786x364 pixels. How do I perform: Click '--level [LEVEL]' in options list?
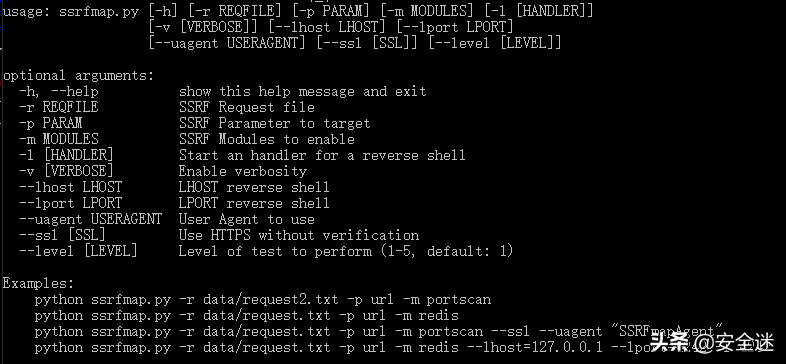(78, 251)
